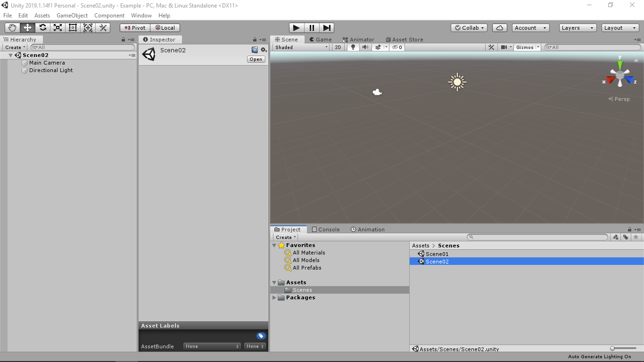This screenshot has width=644, height=362.
Task: Open the Shaded draw mode dropdown
Action: (x=300, y=47)
